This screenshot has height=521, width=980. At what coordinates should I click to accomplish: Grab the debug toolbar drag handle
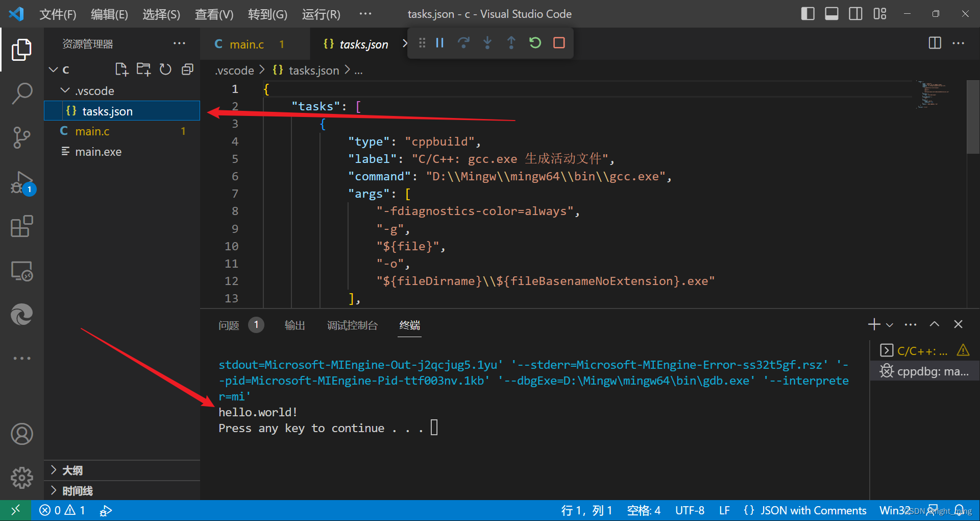(422, 43)
